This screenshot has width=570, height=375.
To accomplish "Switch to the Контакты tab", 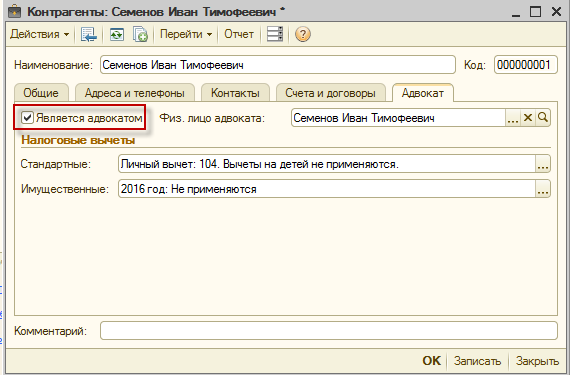I will coord(235,93).
